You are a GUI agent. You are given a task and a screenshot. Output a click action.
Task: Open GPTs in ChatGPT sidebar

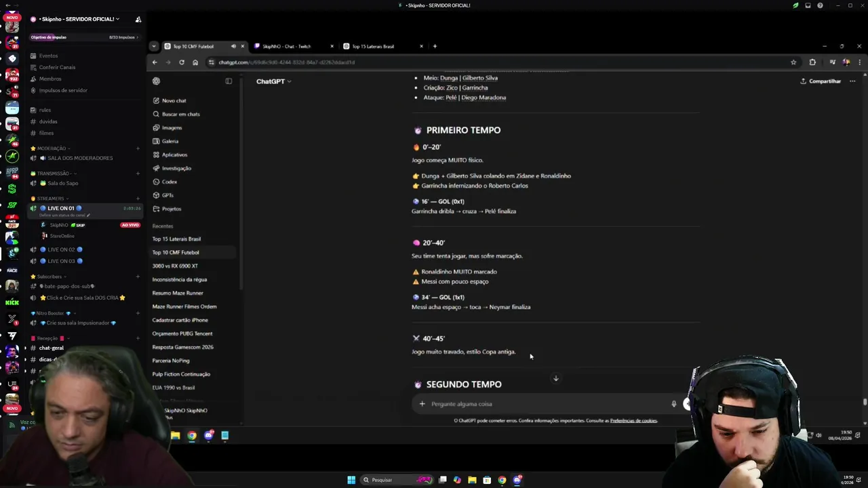coord(167,195)
